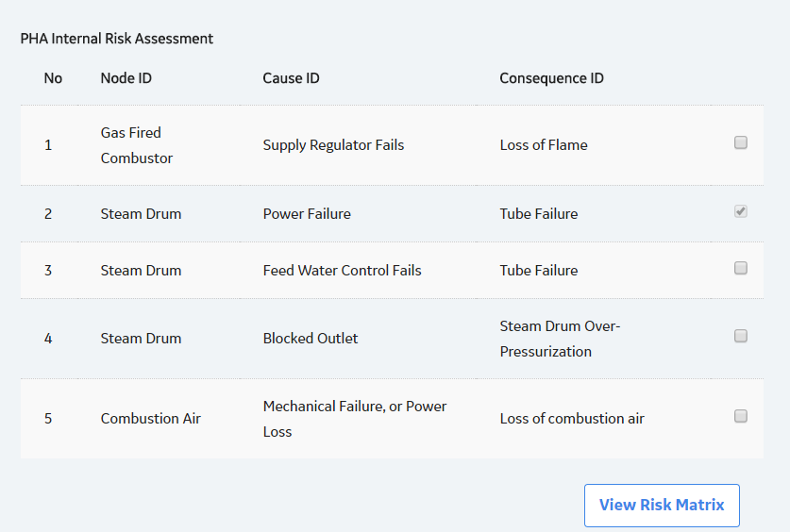
Task: Select the Gas Fired Combustor node cell
Action: pos(137,145)
